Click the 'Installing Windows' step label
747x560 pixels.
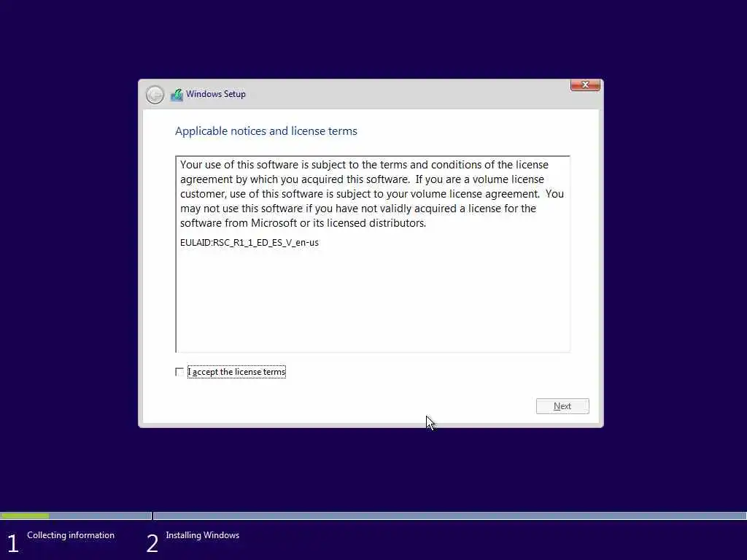pyautogui.click(x=203, y=535)
